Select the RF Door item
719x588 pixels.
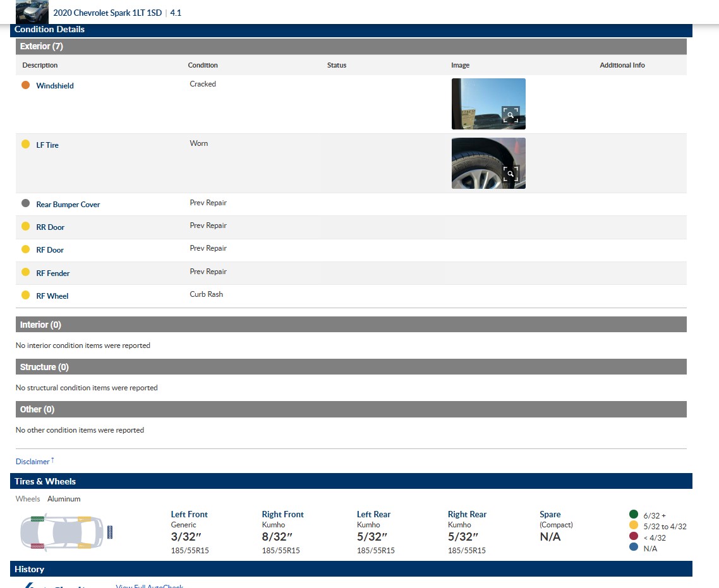click(49, 250)
